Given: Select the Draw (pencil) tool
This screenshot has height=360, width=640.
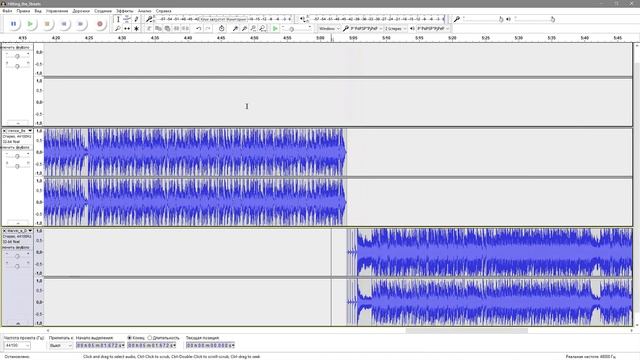Looking at the screenshot, I should click(136, 19).
